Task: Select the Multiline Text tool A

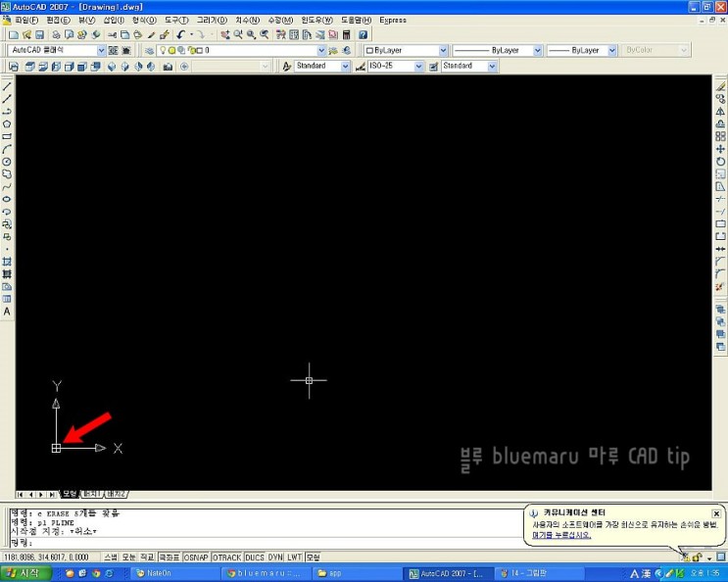Action: point(7,312)
